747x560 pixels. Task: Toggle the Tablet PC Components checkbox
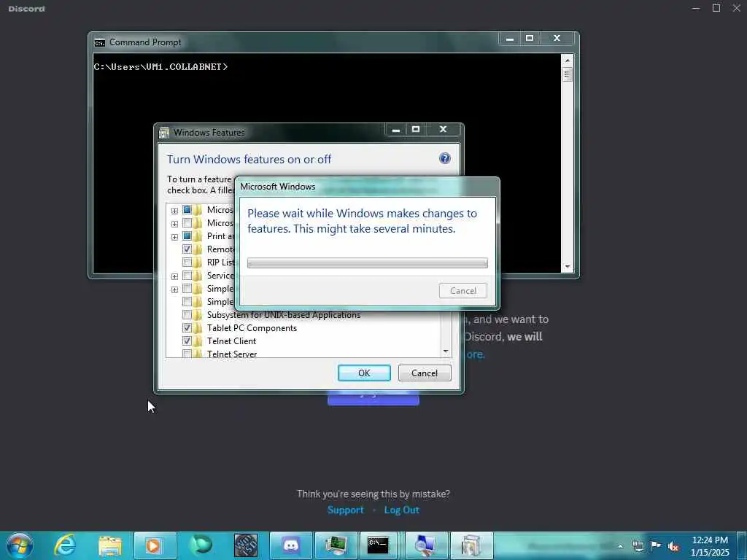click(187, 327)
